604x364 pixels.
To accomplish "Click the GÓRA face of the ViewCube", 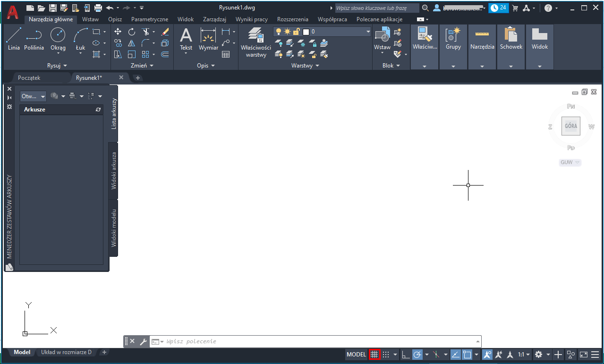I will tap(571, 126).
